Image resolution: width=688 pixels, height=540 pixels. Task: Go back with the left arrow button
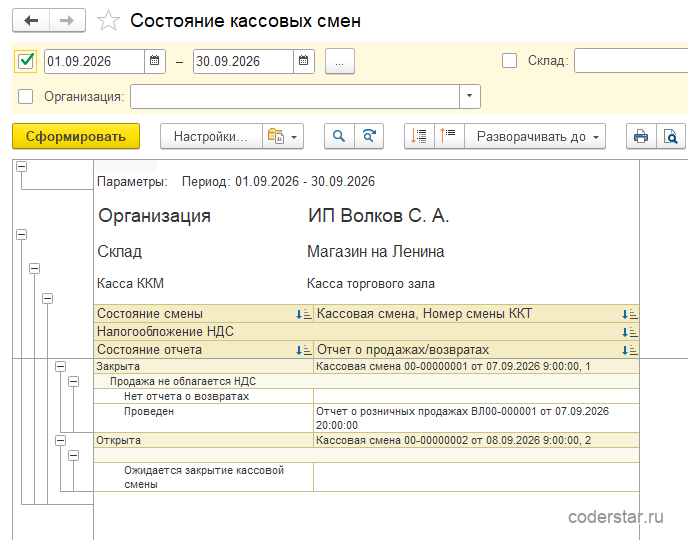[x=31, y=21]
